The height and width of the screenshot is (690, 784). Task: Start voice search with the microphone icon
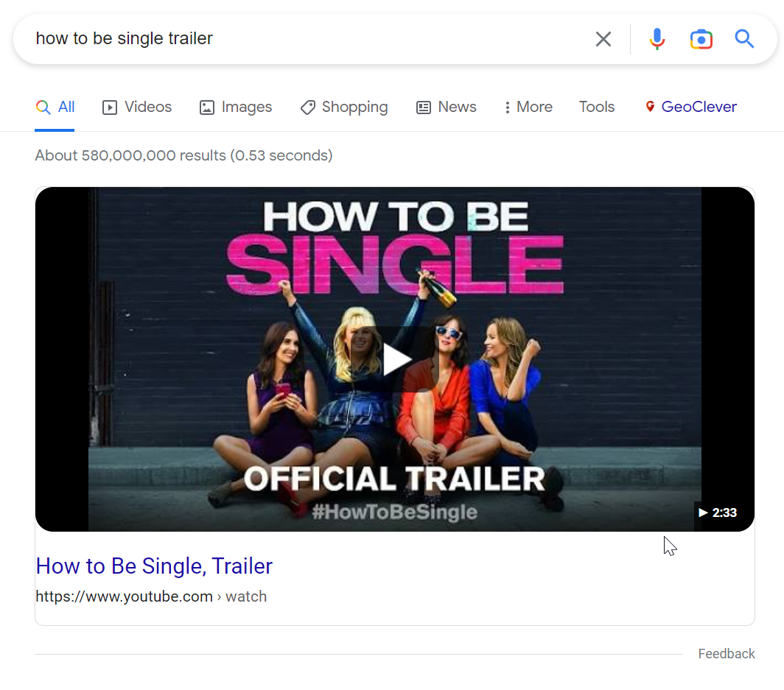[657, 39]
